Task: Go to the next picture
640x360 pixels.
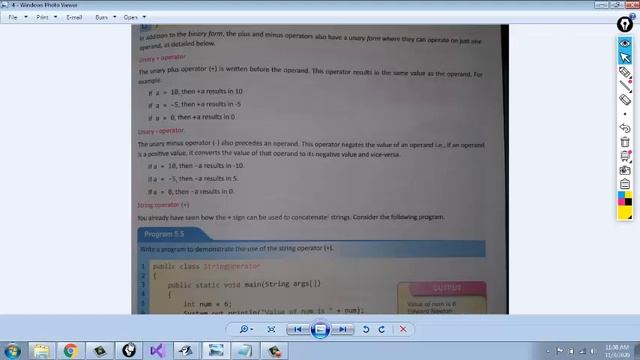Action: tap(343, 329)
